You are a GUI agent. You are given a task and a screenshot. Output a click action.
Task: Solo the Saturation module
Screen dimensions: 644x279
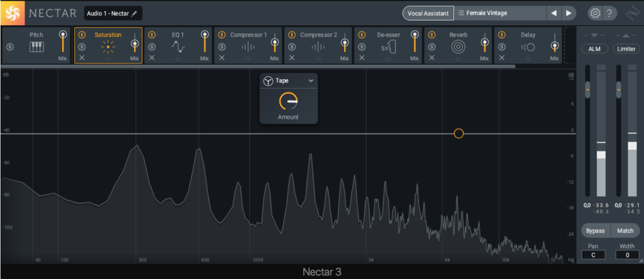tap(82, 47)
